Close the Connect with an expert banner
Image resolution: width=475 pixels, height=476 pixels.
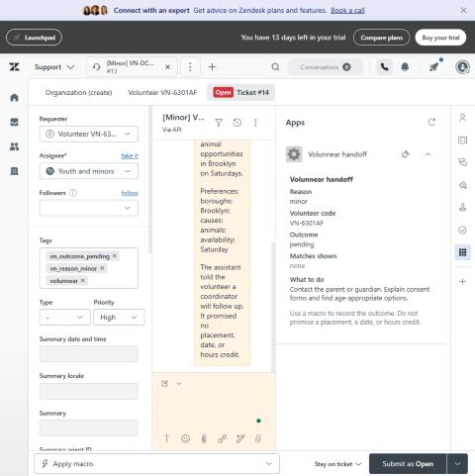(x=463, y=11)
